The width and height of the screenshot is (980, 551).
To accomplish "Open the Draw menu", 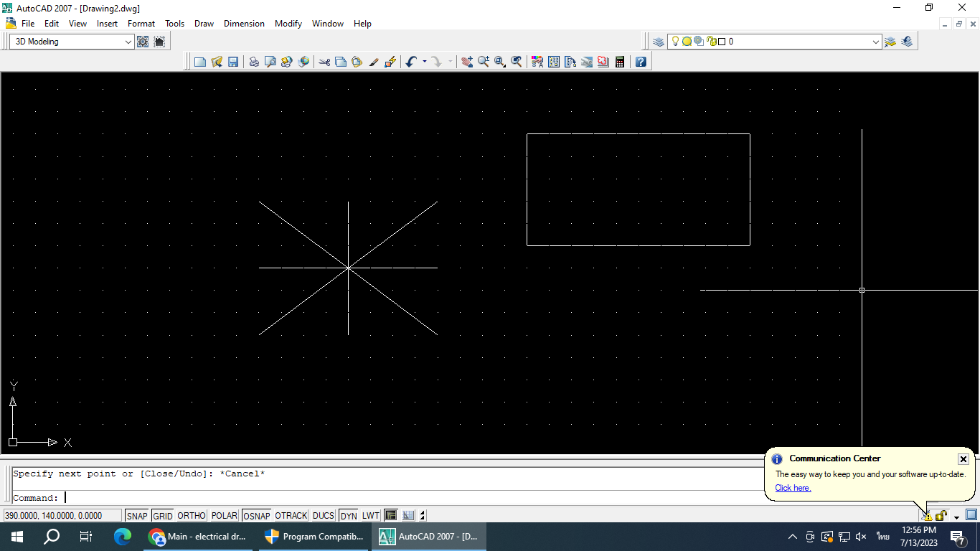I will coord(204,24).
